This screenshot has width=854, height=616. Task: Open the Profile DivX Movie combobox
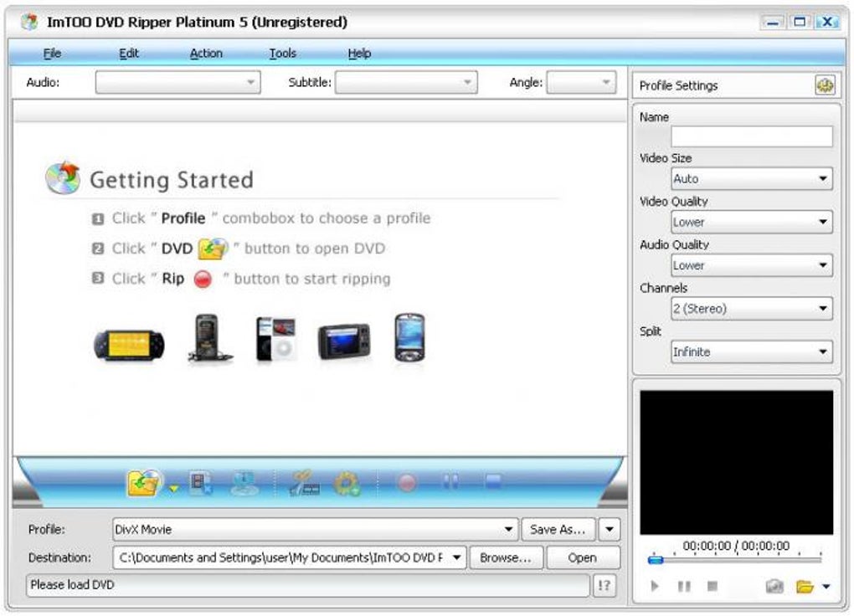point(315,530)
